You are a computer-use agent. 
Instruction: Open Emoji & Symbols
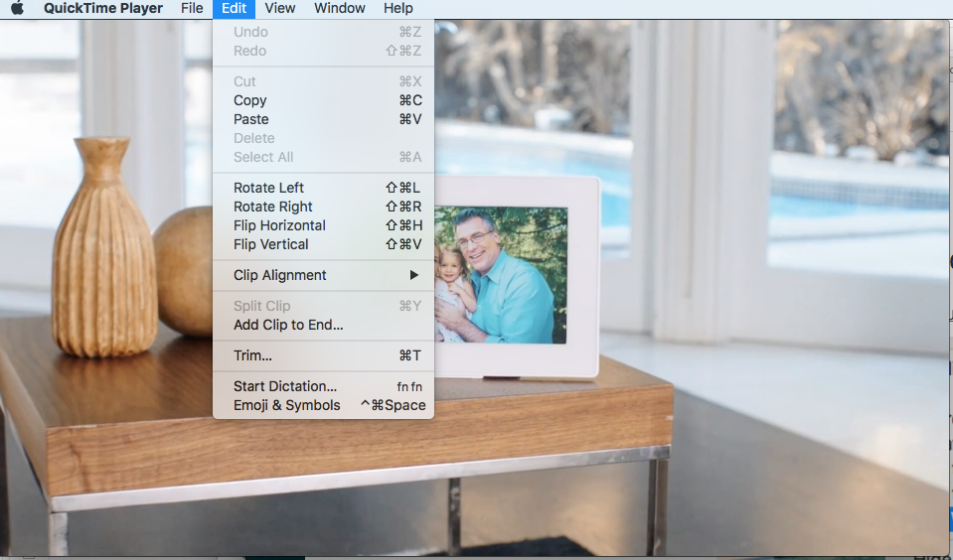[x=323, y=405]
